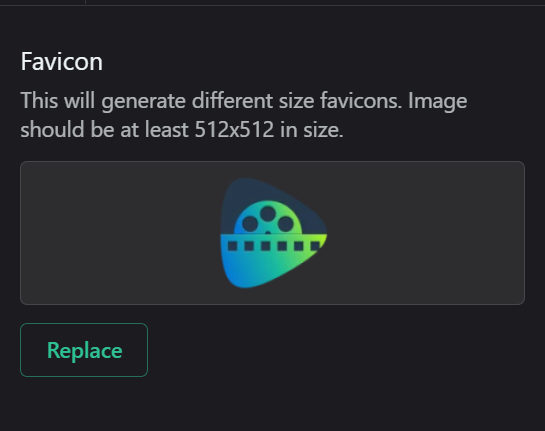
Task: Click the word "Image" in the description
Action: click(x=438, y=101)
